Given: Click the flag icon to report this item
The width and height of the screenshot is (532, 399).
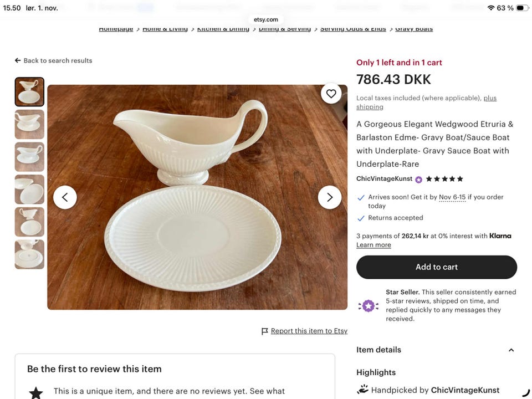Looking at the screenshot, I should tap(265, 331).
